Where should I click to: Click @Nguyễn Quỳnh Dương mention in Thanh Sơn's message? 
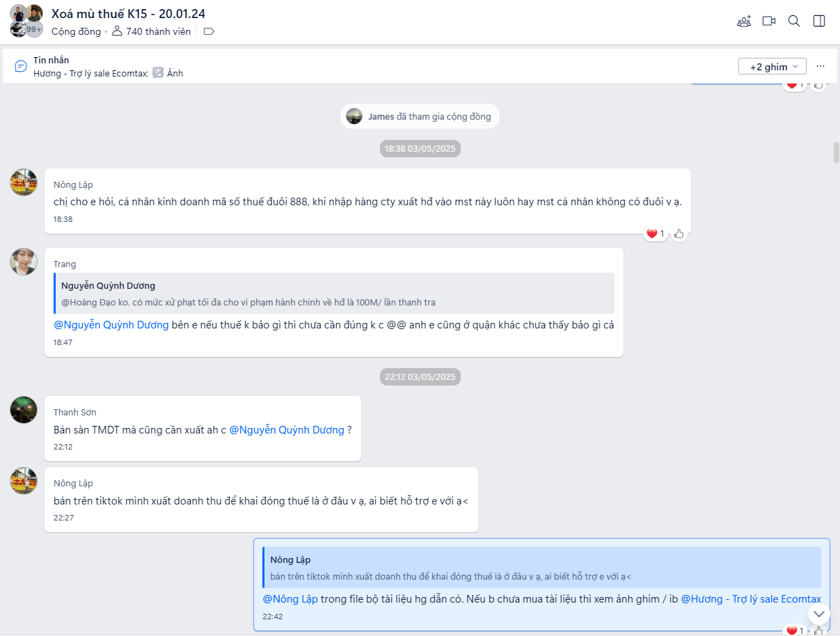[x=287, y=430]
